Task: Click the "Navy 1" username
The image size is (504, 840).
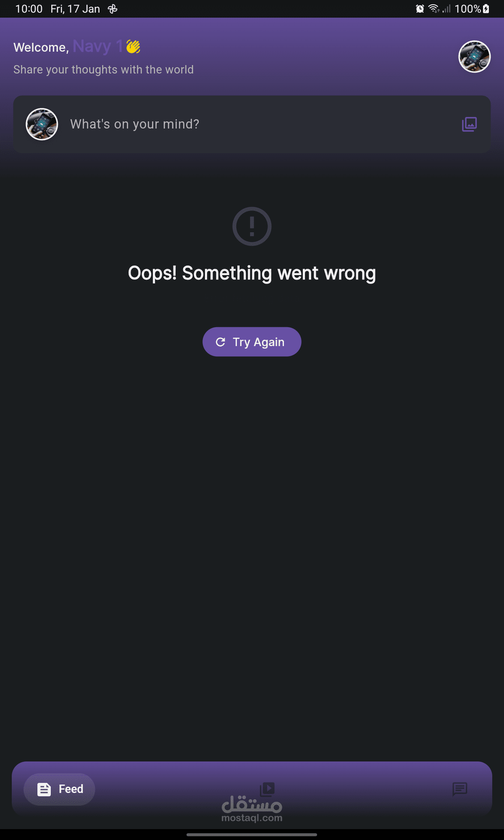Action: coord(98,46)
